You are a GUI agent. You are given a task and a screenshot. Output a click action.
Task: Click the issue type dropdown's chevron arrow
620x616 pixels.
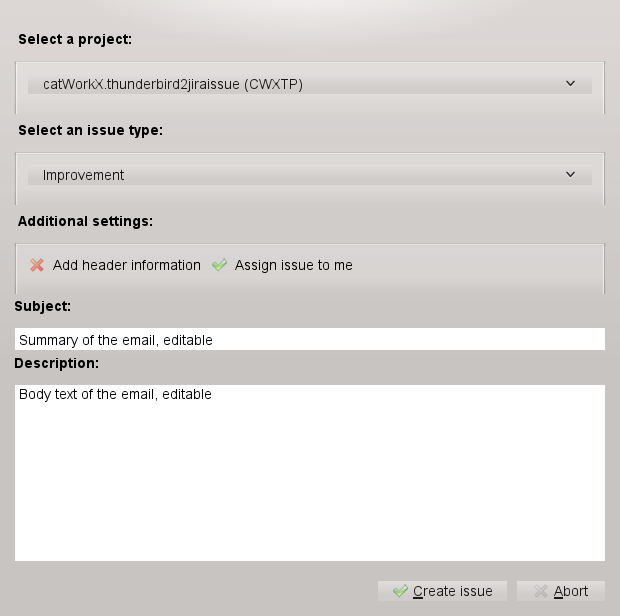571,175
